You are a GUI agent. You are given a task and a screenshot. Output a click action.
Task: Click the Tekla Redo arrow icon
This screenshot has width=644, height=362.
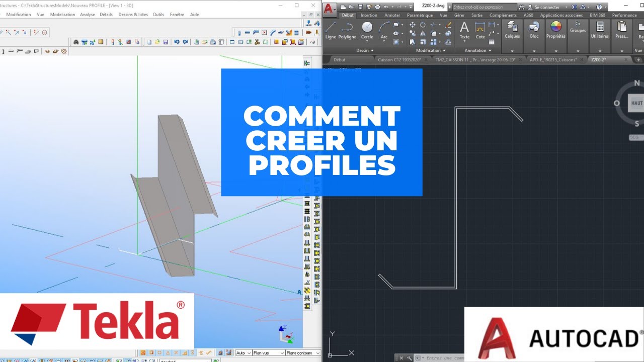click(x=185, y=42)
